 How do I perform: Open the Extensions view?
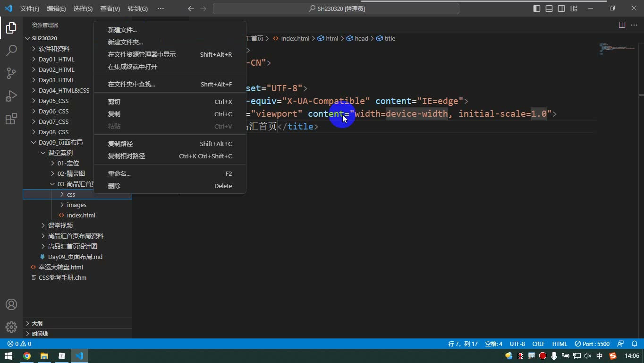[11, 119]
